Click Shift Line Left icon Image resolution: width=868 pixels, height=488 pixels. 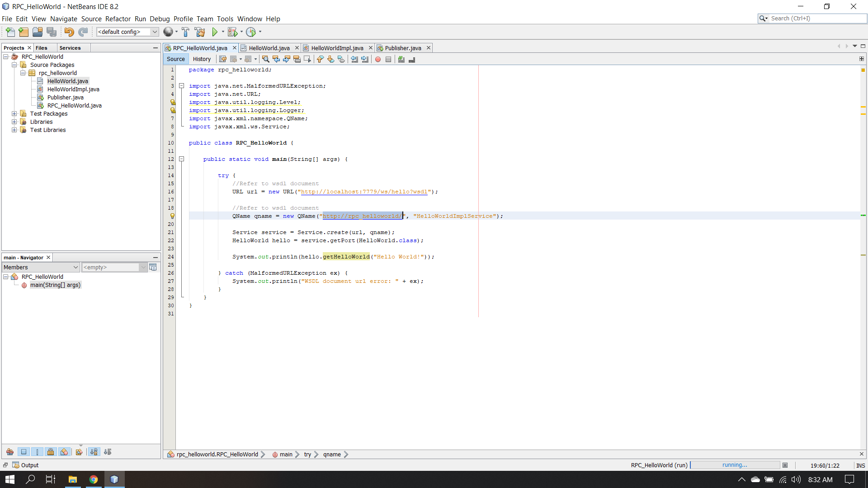[x=354, y=59]
